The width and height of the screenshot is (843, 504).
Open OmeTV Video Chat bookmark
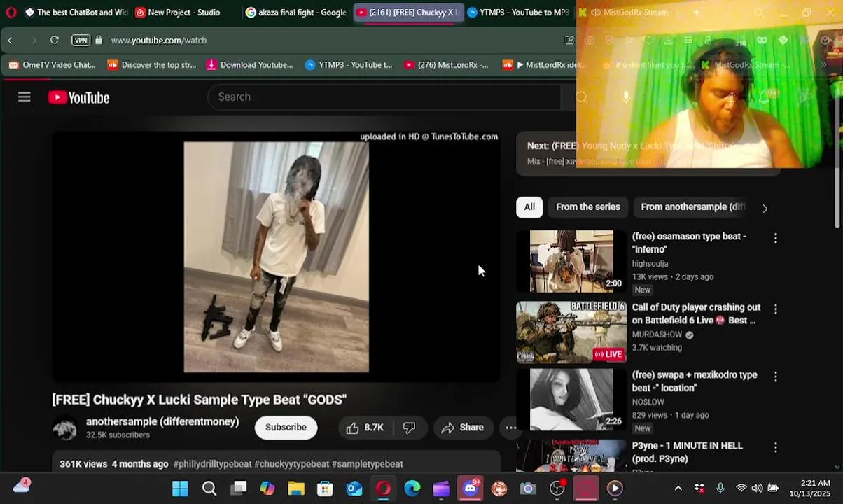(52, 65)
